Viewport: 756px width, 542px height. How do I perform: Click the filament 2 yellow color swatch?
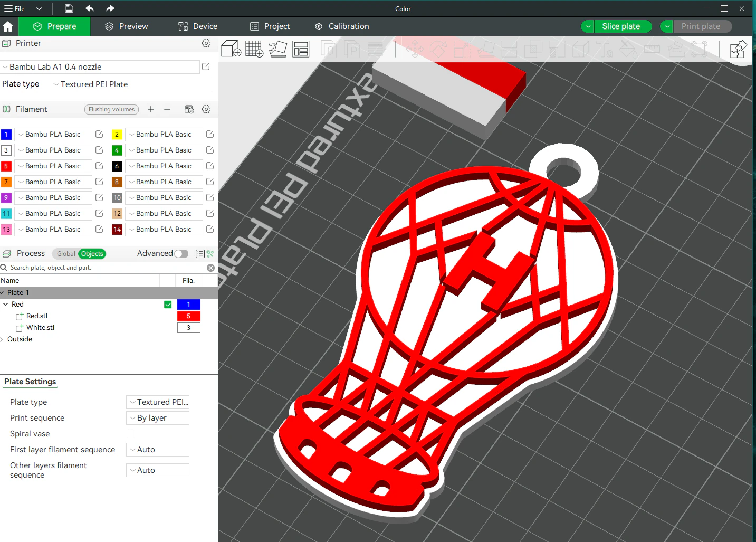coord(117,134)
